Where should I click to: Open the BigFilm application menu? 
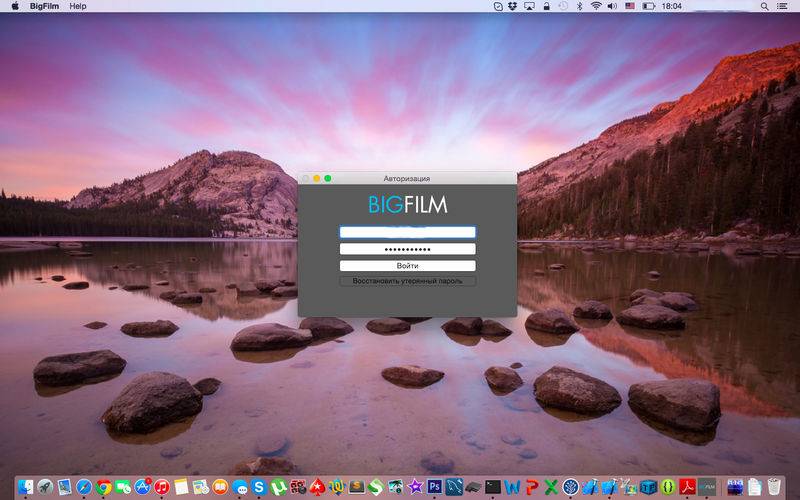click(44, 6)
